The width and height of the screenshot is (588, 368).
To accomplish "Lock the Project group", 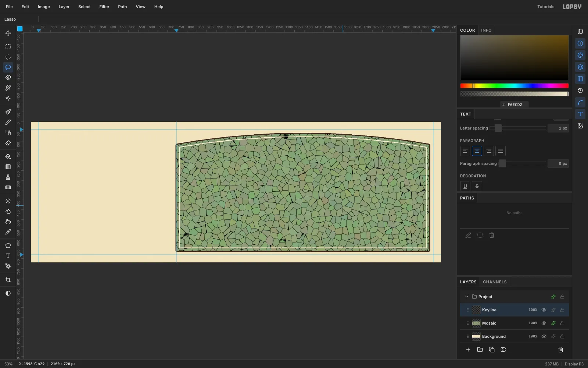I will (562, 297).
